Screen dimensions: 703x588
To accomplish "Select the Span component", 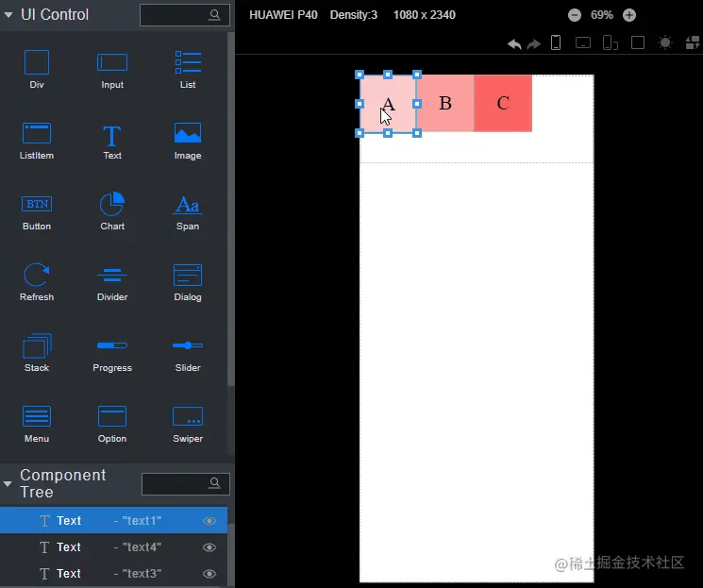I will pos(188,212).
